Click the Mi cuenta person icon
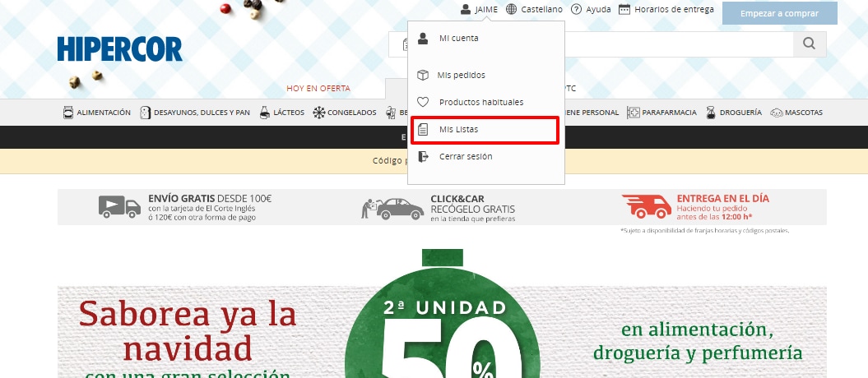 [x=423, y=38]
